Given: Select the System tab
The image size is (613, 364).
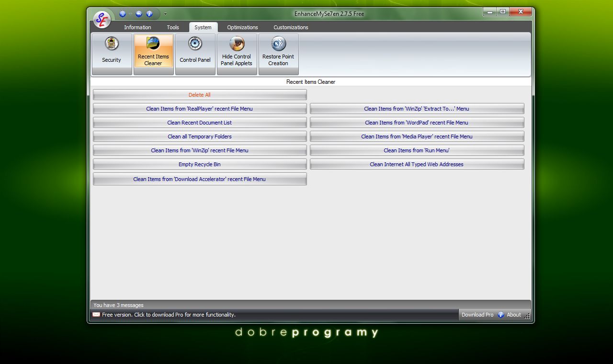Looking at the screenshot, I should (x=203, y=27).
